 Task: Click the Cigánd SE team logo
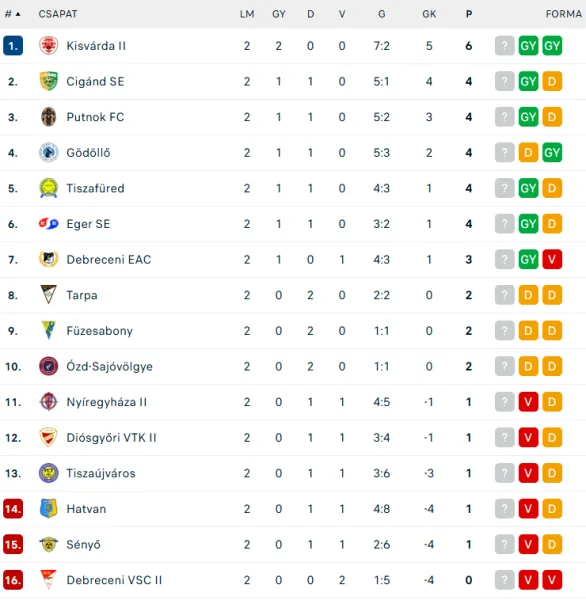[x=49, y=81]
